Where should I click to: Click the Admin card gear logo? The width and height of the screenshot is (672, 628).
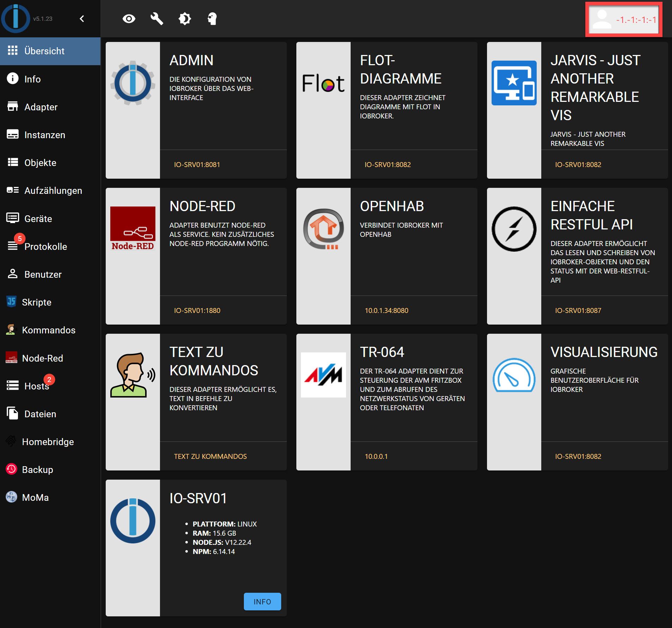pos(133,83)
